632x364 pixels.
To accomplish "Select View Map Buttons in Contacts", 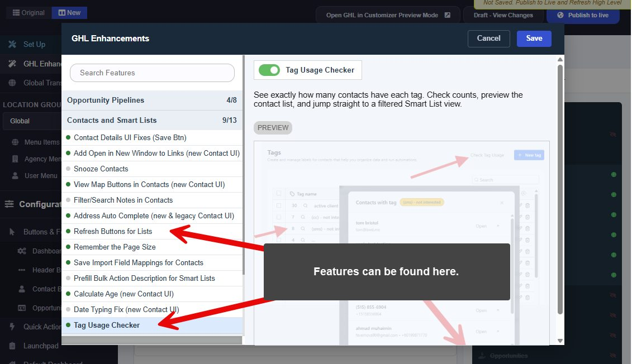I will (x=152, y=184).
